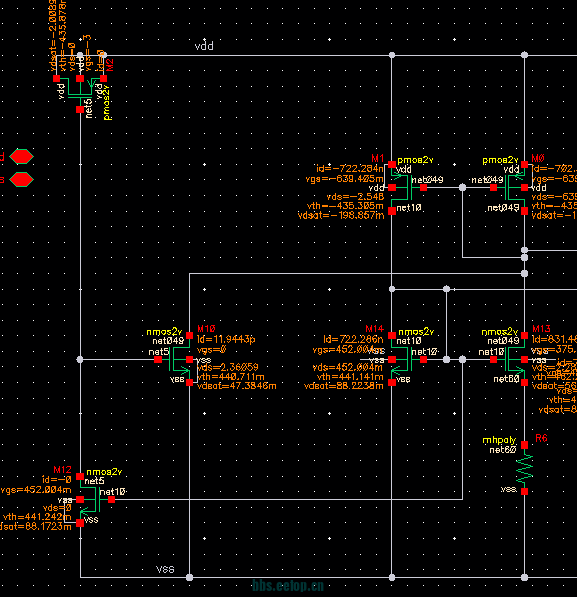Click the M10 net5 gate terminal pin
Image resolution: width=577 pixels, height=597 pixels.
pyautogui.click(x=158, y=359)
